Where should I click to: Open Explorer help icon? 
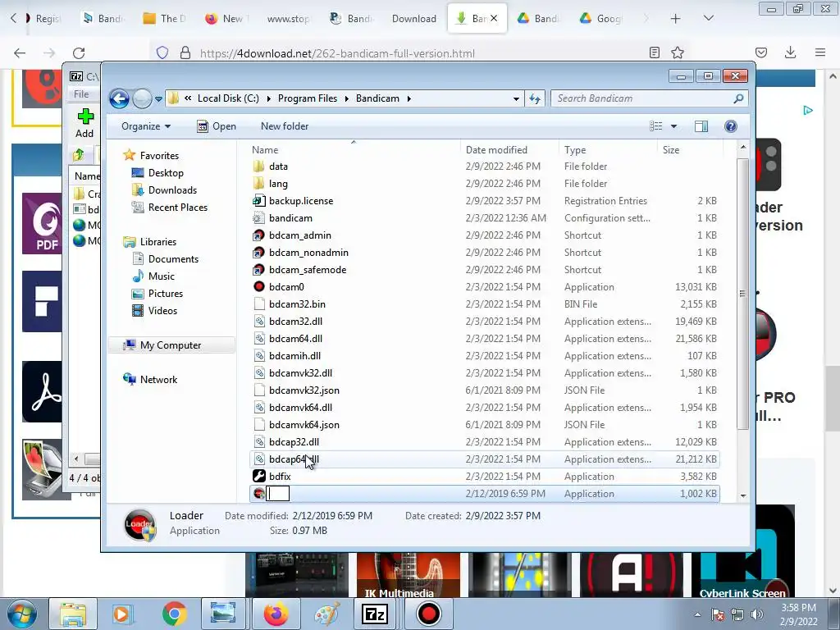731,126
